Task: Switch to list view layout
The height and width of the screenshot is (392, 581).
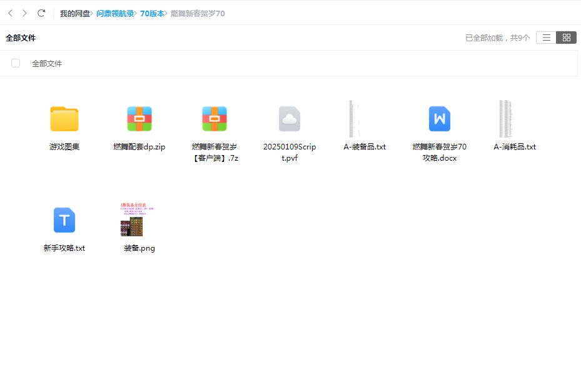Action: click(546, 38)
